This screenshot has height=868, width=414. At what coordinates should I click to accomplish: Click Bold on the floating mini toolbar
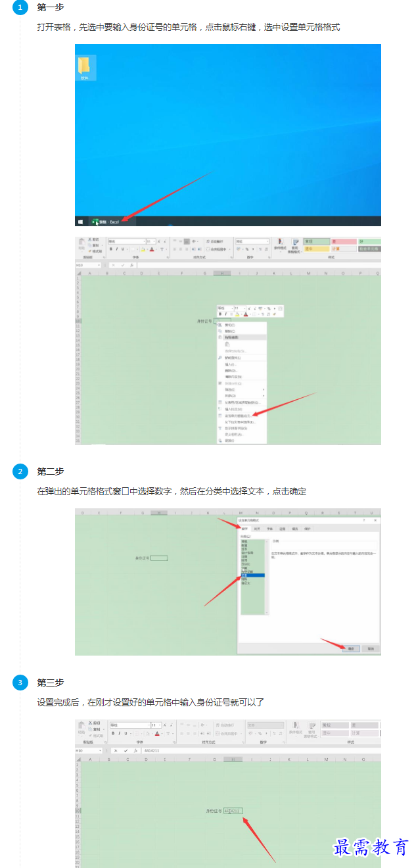coord(220,314)
